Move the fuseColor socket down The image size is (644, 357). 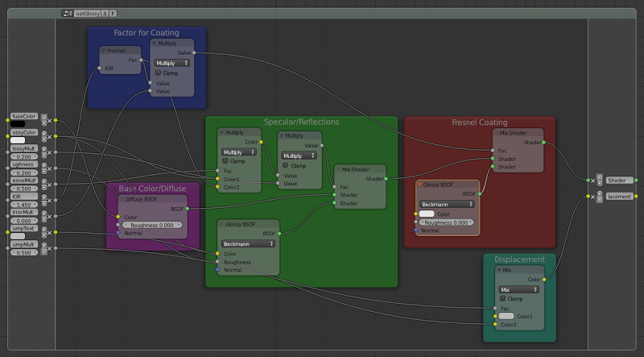click(44, 123)
